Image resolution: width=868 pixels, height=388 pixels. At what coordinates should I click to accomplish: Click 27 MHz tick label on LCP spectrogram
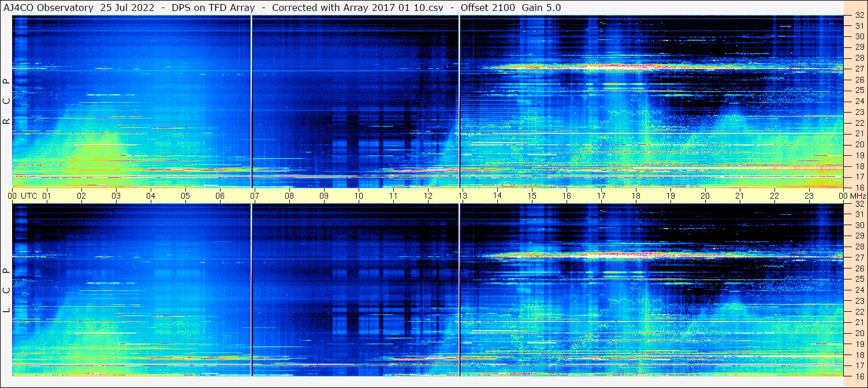click(x=859, y=258)
